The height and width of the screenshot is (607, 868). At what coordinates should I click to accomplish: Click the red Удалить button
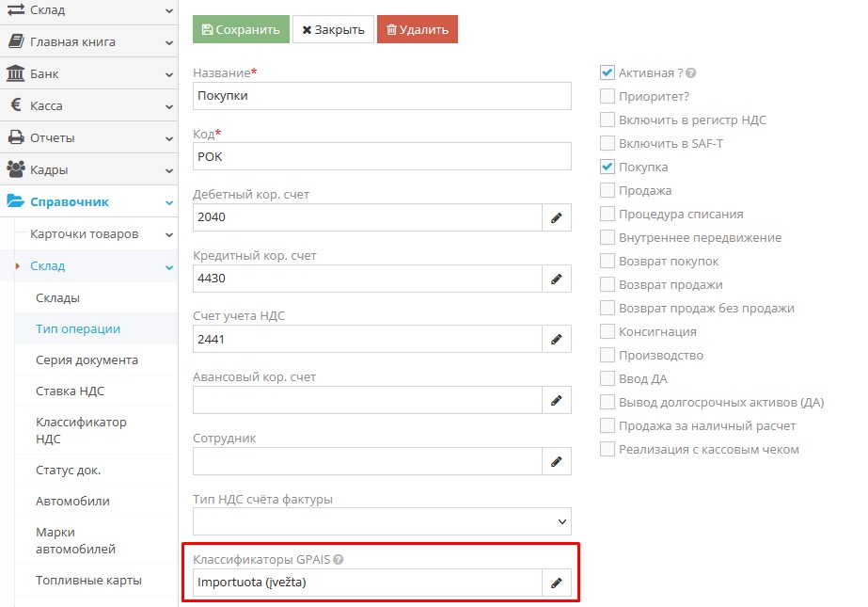[x=417, y=29]
